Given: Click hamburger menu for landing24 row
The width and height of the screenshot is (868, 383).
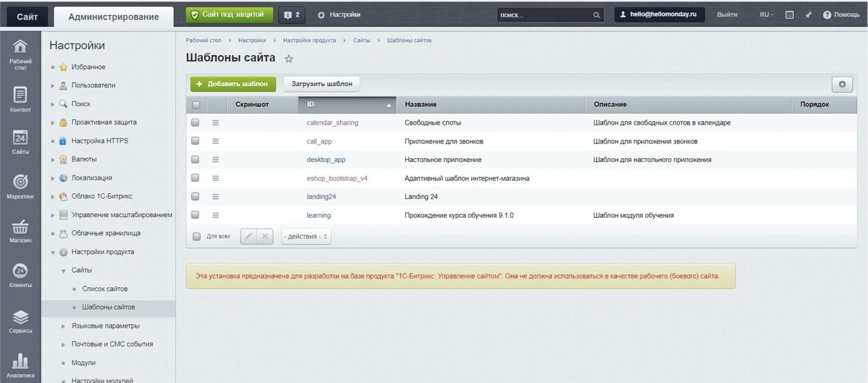Looking at the screenshot, I should coord(215,196).
